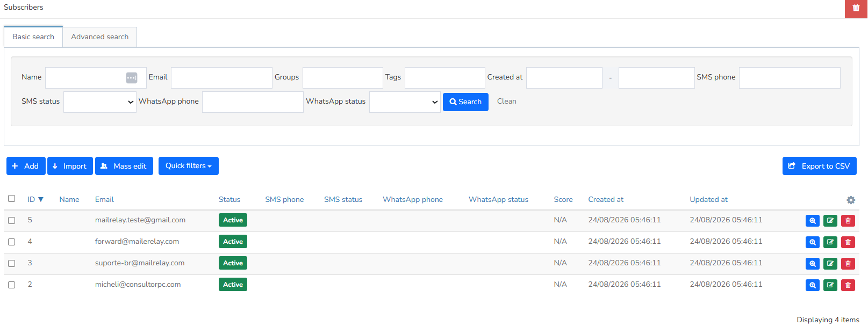
Task: Focus the WhatsApp phone search field
Action: coord(253,102)
